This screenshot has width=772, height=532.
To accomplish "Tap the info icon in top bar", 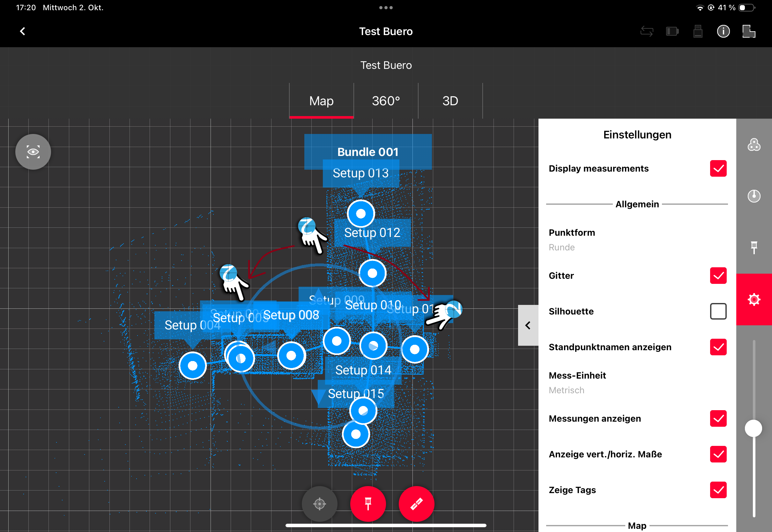I will [x=723, y=31].
